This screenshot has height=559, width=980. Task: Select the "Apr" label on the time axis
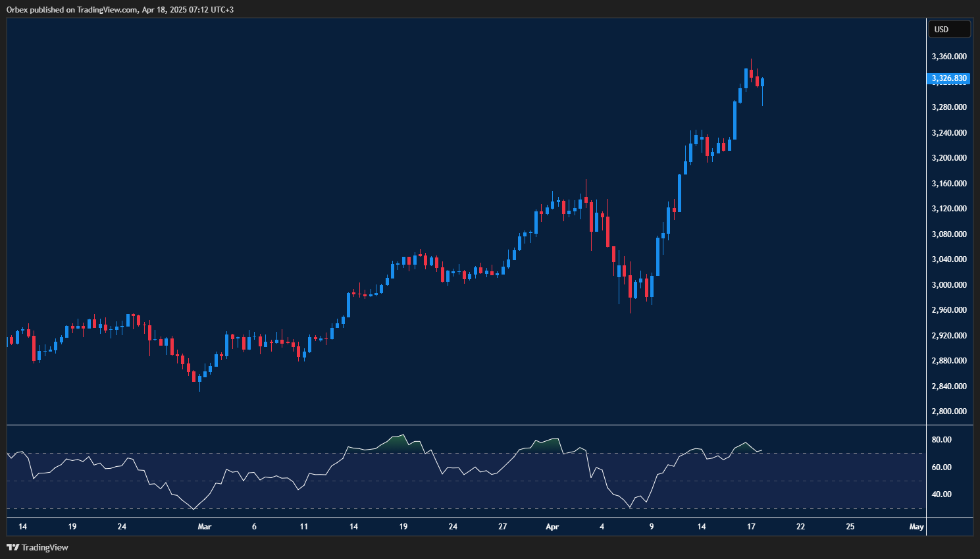click(552, 527)
